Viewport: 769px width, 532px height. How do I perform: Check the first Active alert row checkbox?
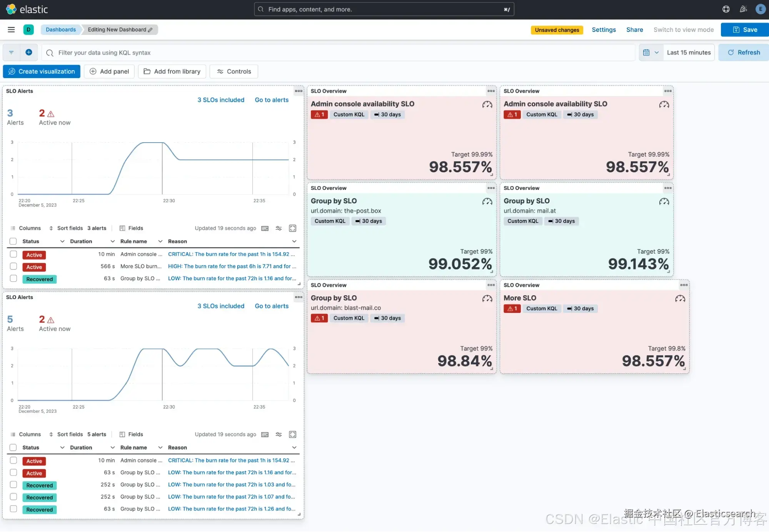tap(13, 254)
